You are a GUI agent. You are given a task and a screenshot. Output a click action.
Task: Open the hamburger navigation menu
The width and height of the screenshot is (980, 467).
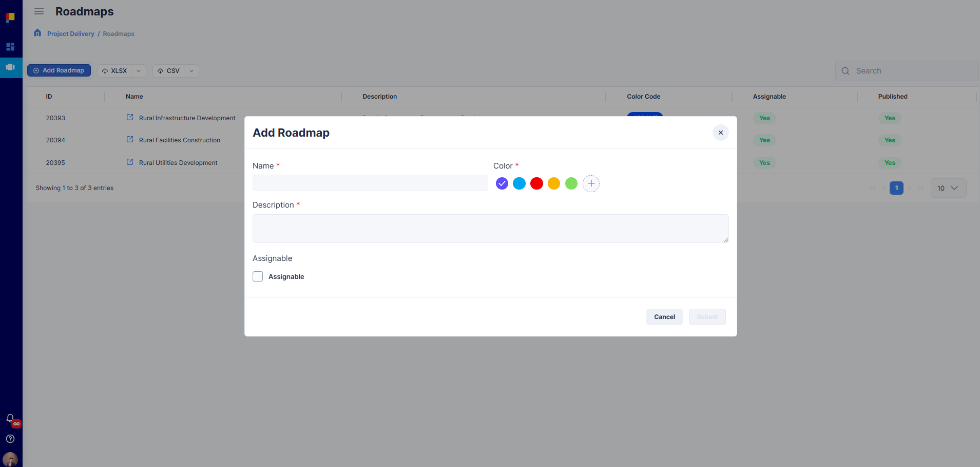39,11
